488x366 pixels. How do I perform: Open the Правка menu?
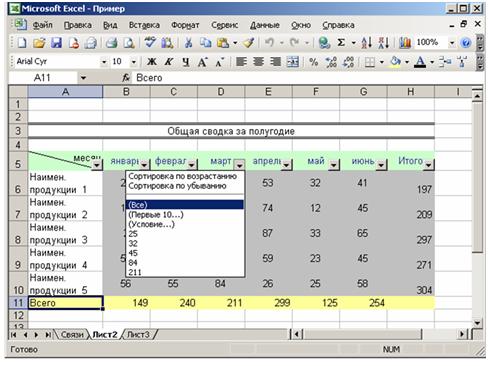78,25
